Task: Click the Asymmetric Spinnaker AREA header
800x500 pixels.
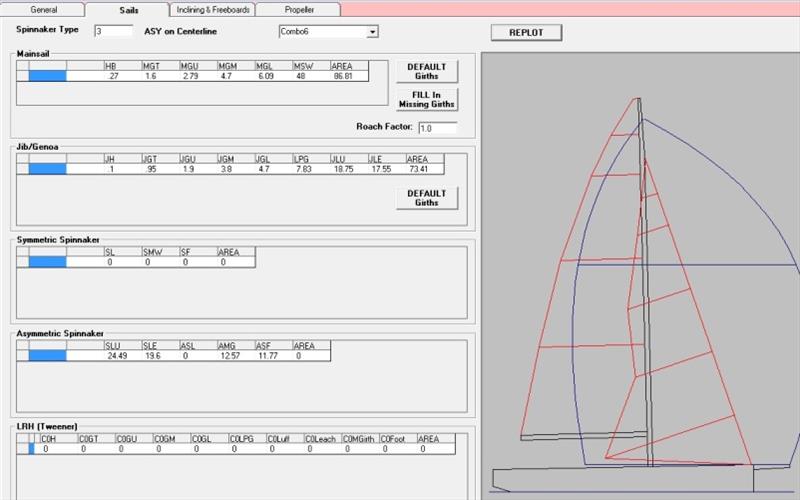Action: 312,345
